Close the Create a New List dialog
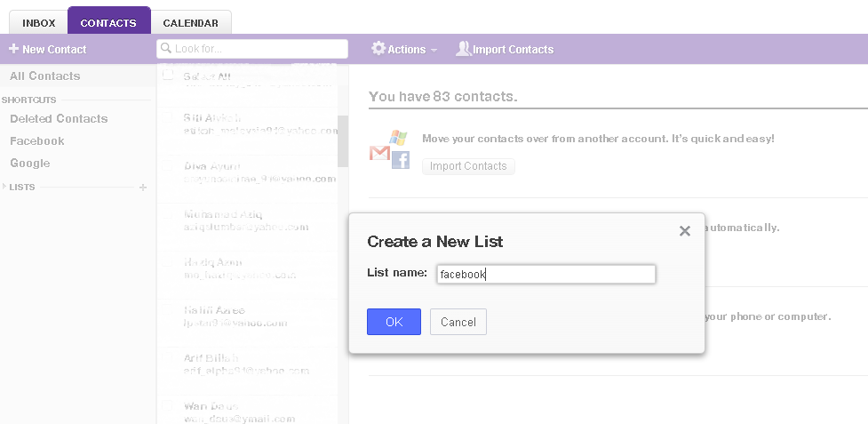 click(x=684, y=231)
